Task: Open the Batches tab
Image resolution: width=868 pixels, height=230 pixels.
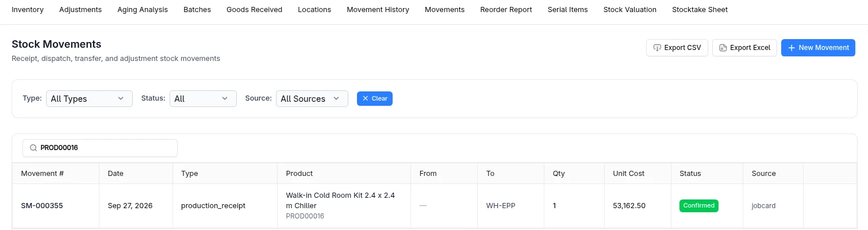Action: pos(197,10)
